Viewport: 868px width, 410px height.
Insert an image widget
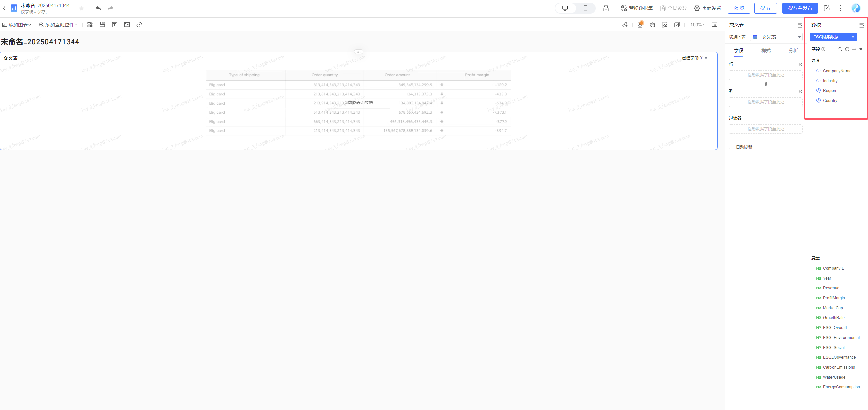point(127,25)
